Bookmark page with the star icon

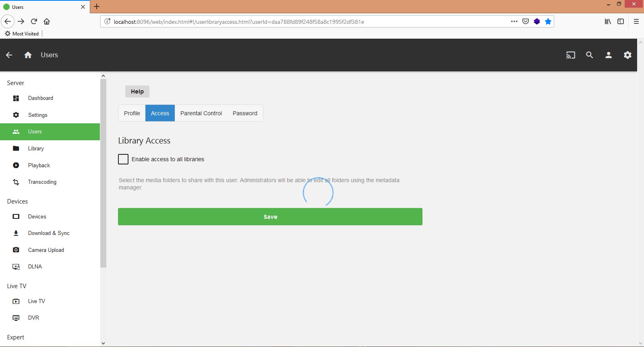tap(548, 22)
